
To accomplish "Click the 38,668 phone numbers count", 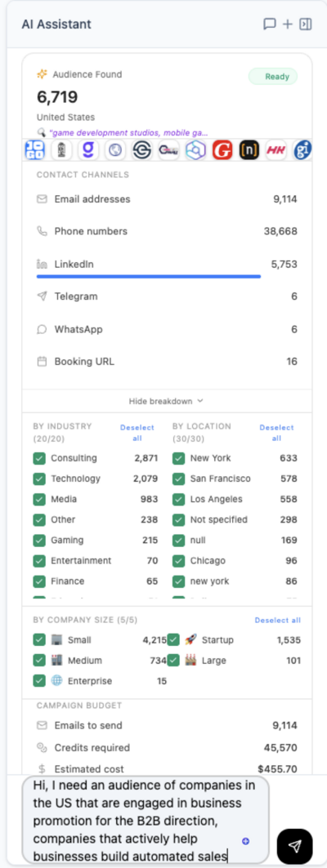I will pos(280,231).
